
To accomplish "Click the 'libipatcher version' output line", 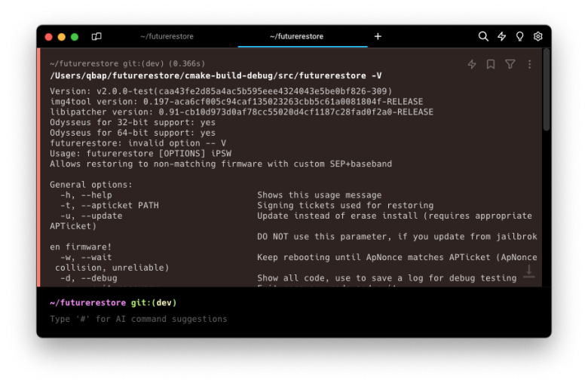I will coord(241,112).
